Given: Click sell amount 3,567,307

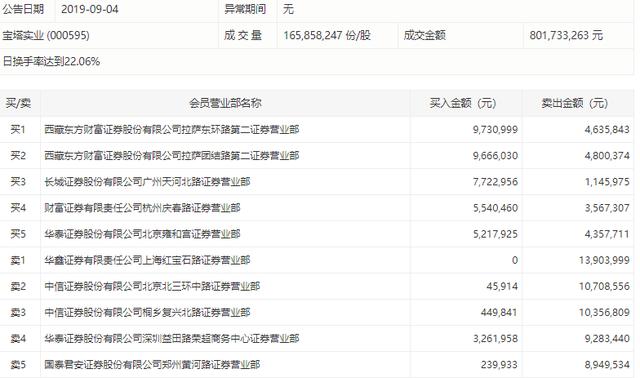Looking at the screenshot, I should point(607,208).
